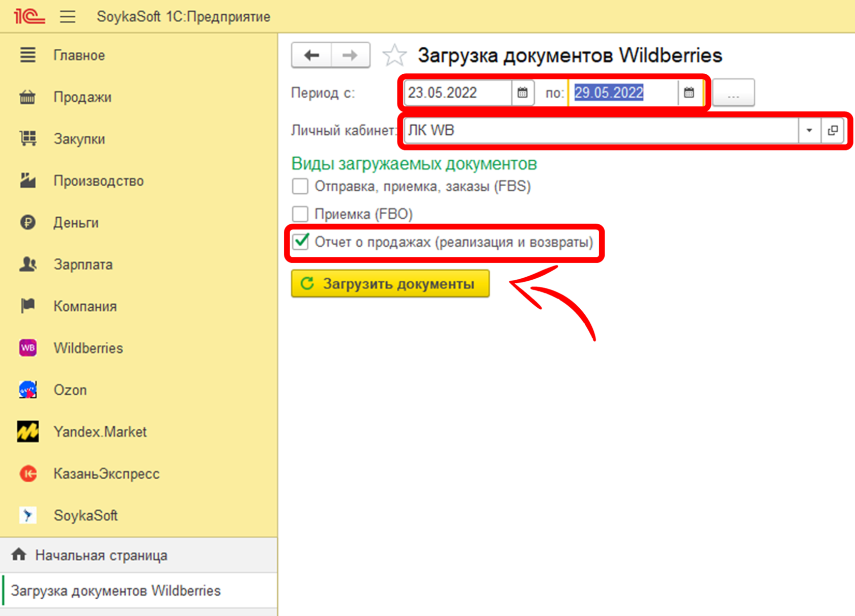Click the ellipsis period selection button
Viewport: 855px width, 616px height.
pos(733,93)
